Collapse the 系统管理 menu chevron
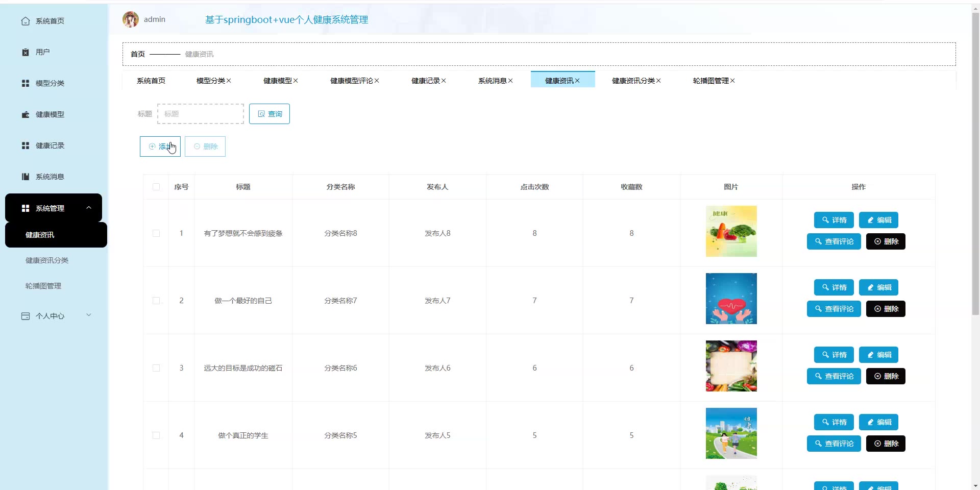The width and height of the screenshot is (980, 490). 89,208
